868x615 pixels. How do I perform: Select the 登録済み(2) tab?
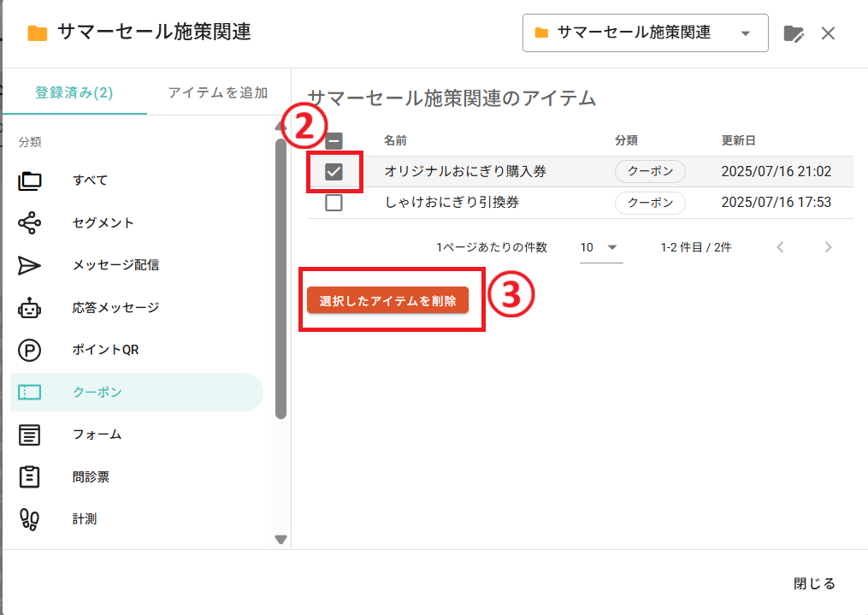74,92
